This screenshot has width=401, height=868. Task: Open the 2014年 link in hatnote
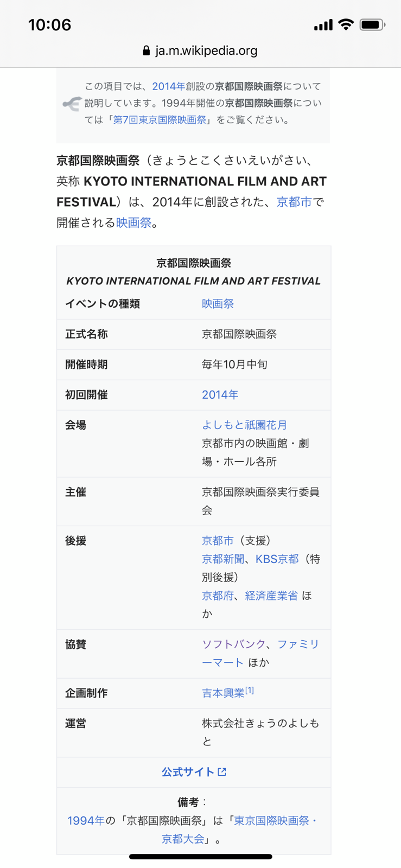tap(168, 86)
